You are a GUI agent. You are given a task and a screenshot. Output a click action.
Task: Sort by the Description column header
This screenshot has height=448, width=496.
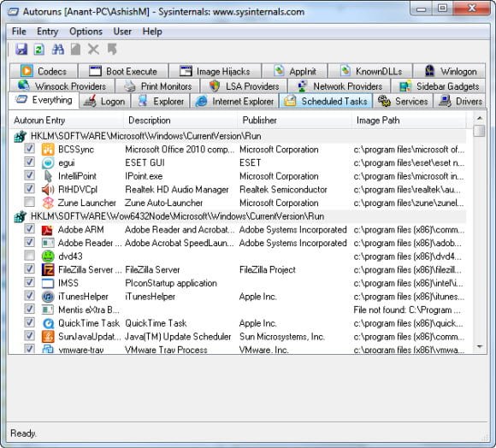point(180,121)
